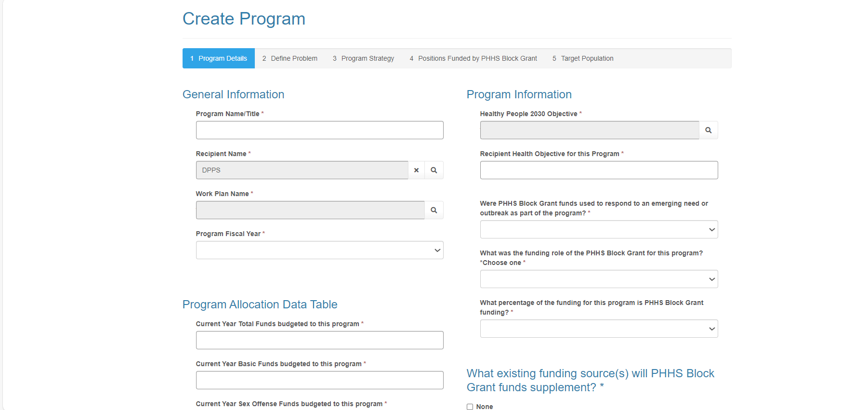Go to the Define Problem step

[290, 58]
